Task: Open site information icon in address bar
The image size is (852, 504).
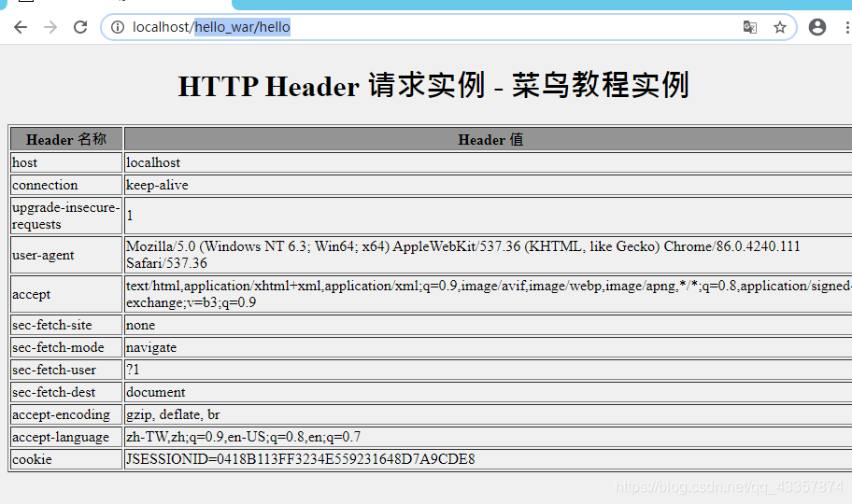Action: [x=118, y=27]
